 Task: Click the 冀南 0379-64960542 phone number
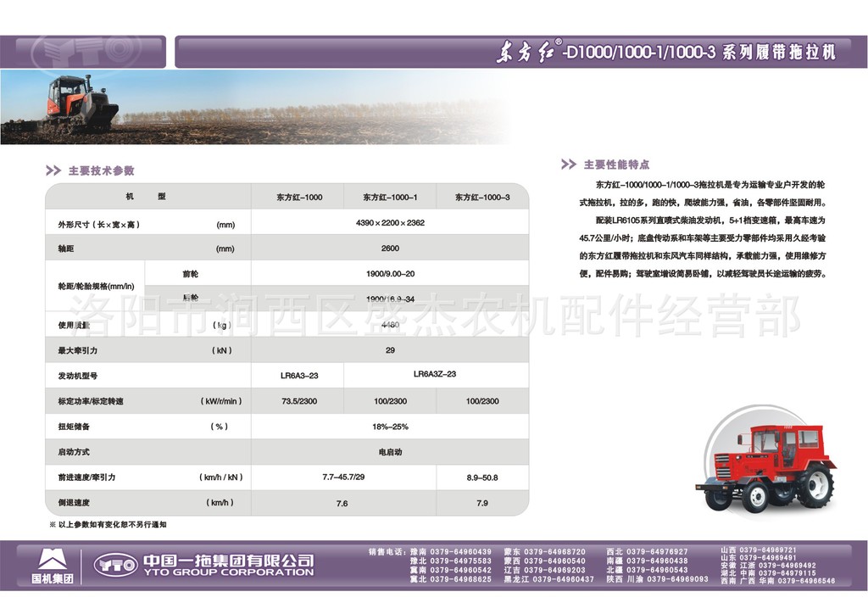tap(451, 570)
